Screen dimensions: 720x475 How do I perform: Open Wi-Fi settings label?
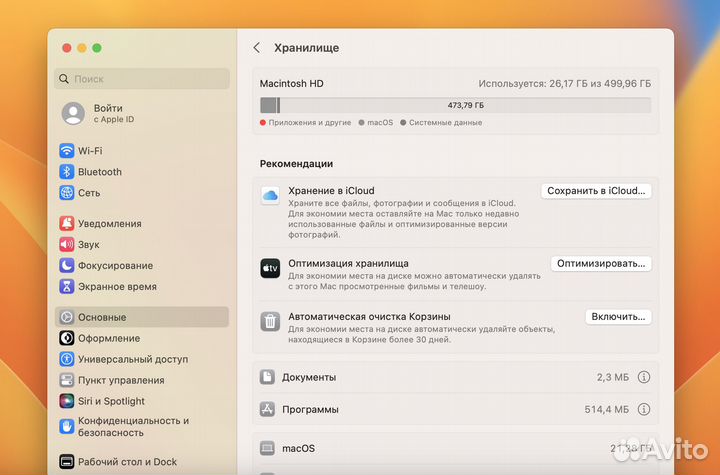click(x=90, y=151)
